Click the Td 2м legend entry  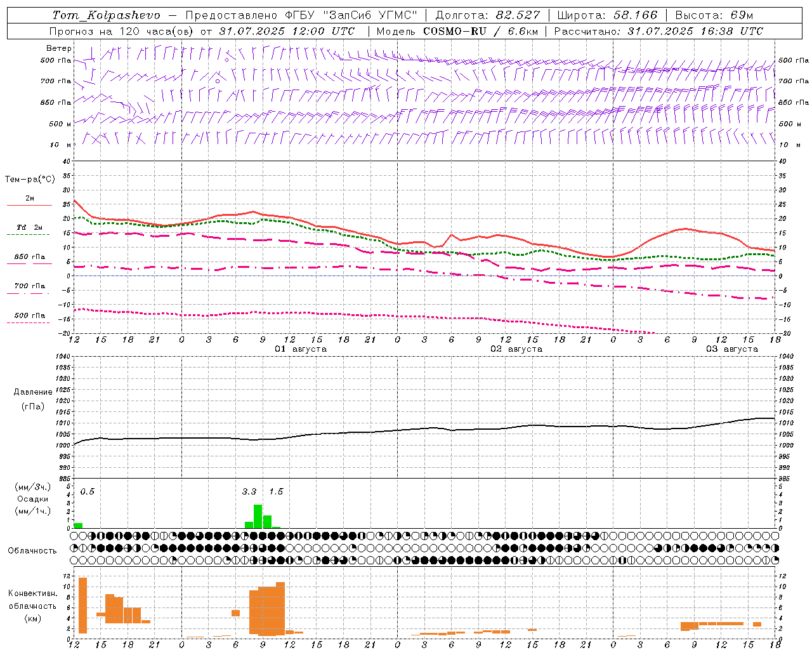30,227
